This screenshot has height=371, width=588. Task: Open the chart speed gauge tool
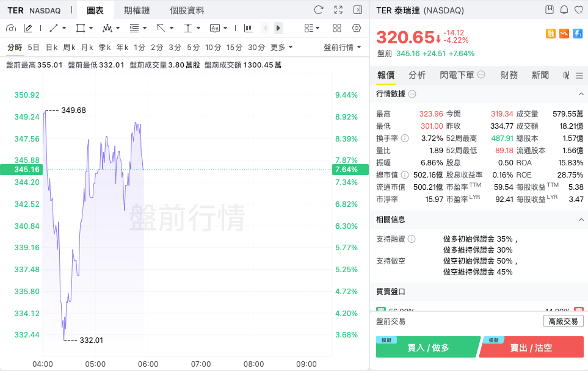(x=11, y=28)
